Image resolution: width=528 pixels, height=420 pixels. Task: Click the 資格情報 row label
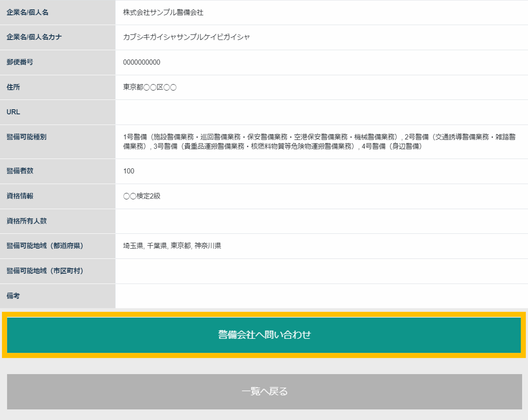point(20,196)
